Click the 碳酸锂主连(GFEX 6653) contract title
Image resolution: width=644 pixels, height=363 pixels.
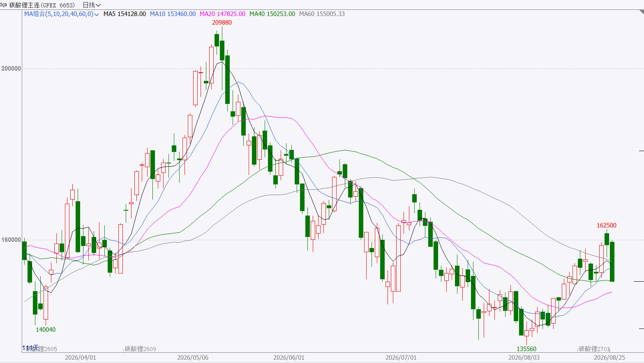42,5
